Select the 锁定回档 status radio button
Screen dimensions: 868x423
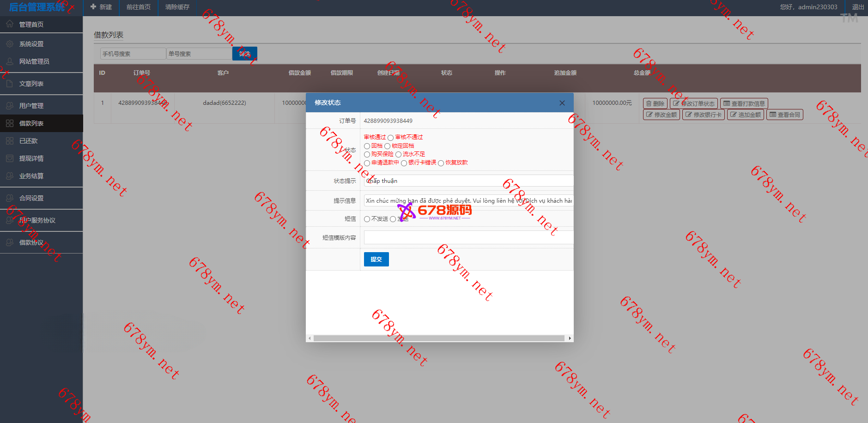pyautogui.click(x=387, y=146)
